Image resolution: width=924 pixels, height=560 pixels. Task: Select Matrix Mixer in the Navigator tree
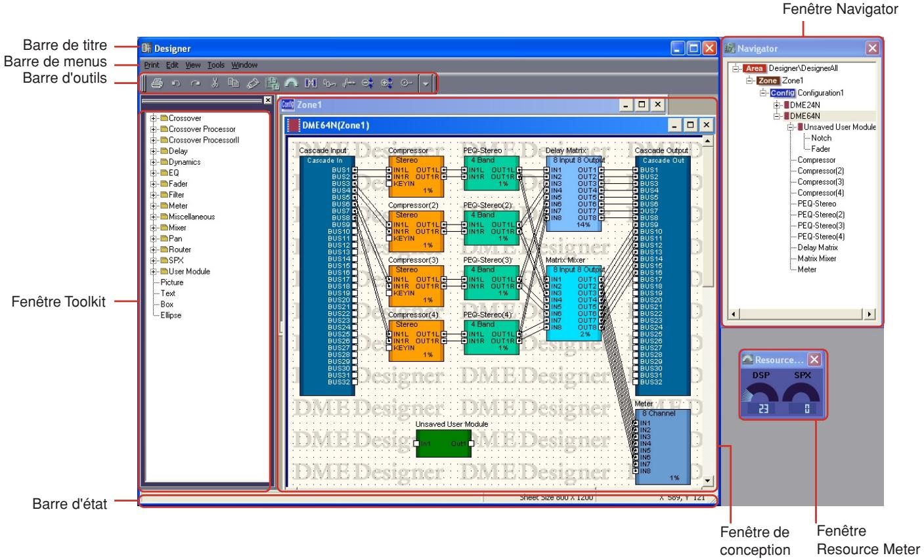pyautogui.click(x=817, y=259)
